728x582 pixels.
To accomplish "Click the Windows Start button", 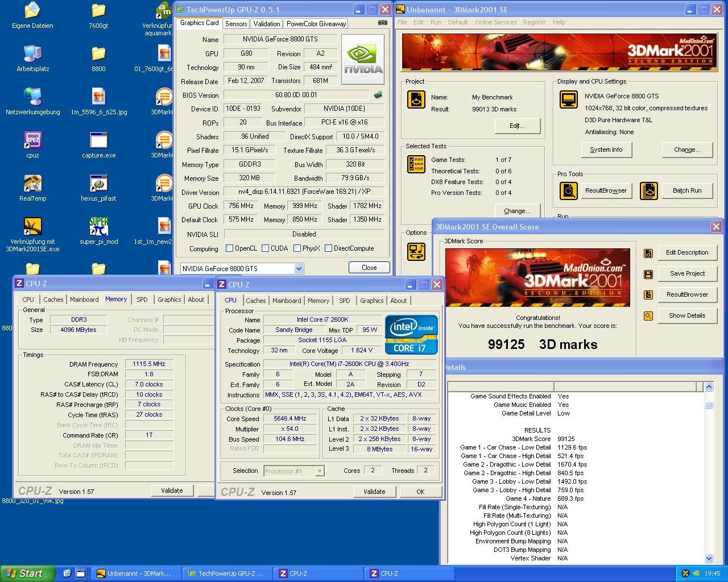I will 27,573.
